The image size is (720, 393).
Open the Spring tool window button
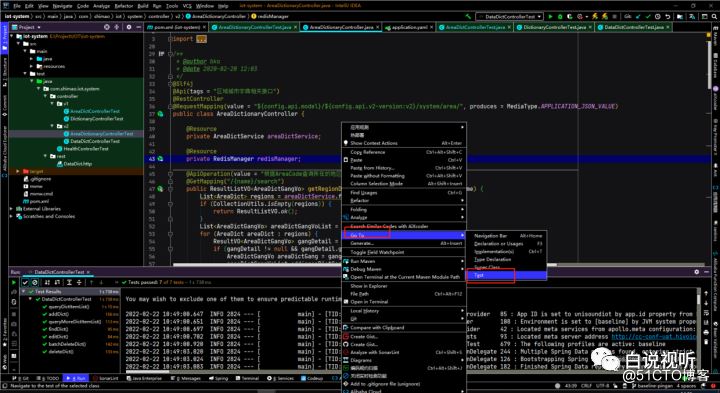(218, 379)
